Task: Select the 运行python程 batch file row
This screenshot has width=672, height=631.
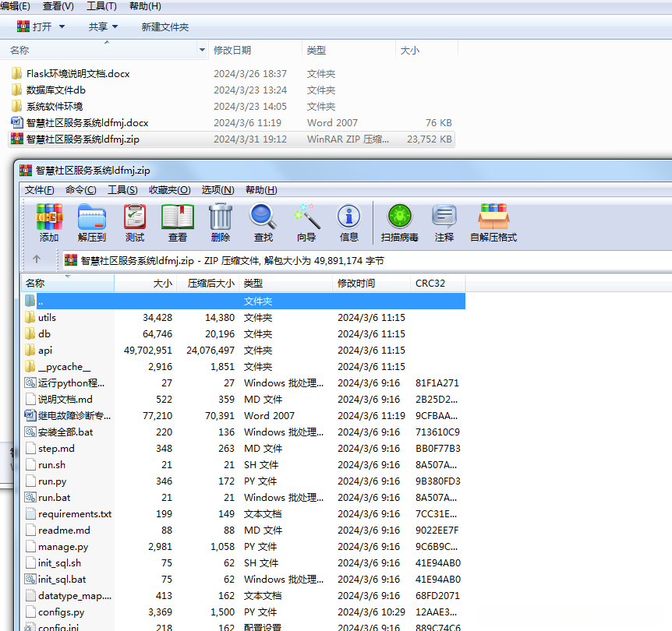Action: pos(244,383)
